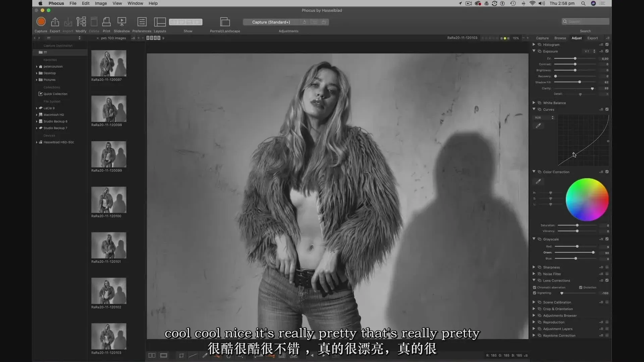The height and width of the screenshot is (362, 644).
Task: Uncheck the Distortion lens correction checkbox
Action: 581,287
